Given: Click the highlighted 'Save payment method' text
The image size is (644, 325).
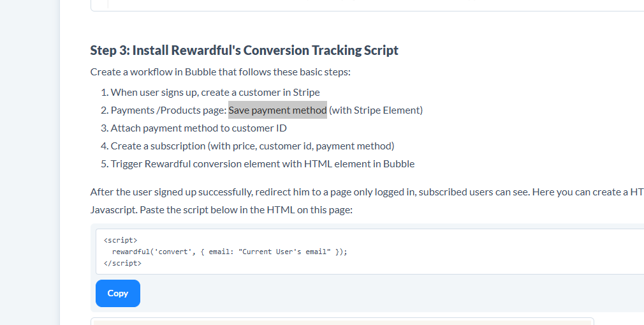Looking at the screenshot, I should [277, 110].
